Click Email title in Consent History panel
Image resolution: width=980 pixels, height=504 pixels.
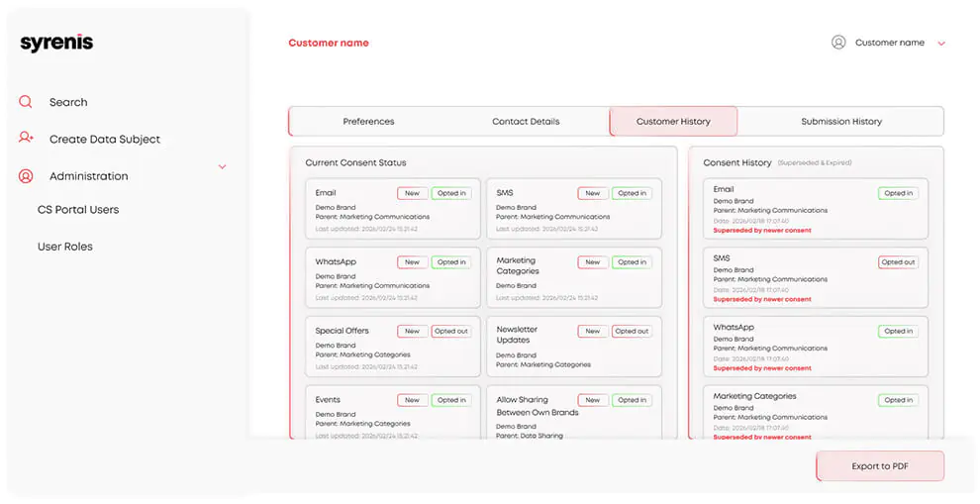pos(724,189)
